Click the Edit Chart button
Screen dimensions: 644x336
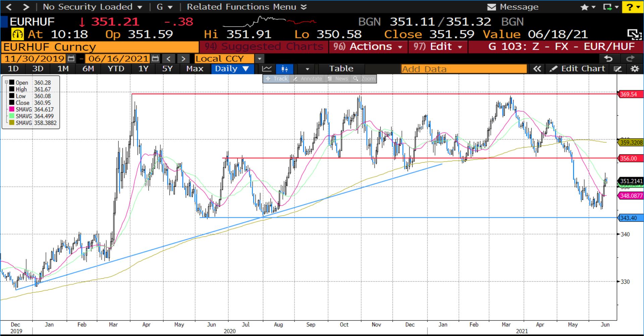point(578,69)
